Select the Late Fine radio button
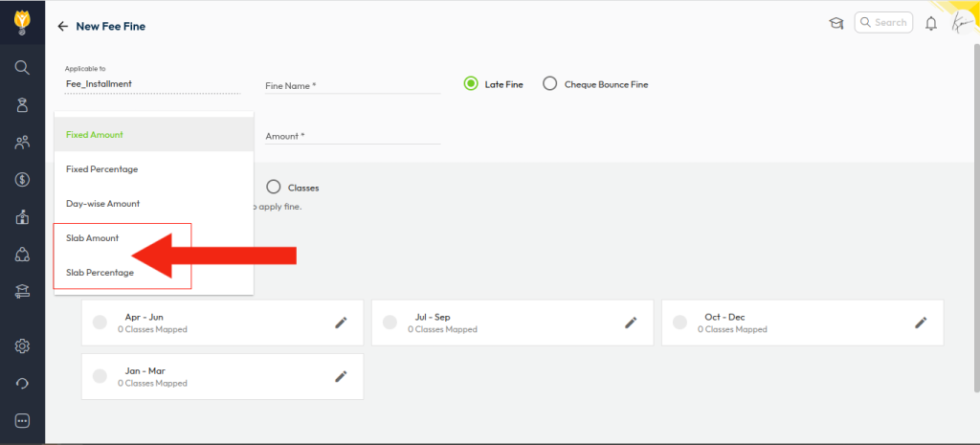980x445 pixels. click(471, 84)
